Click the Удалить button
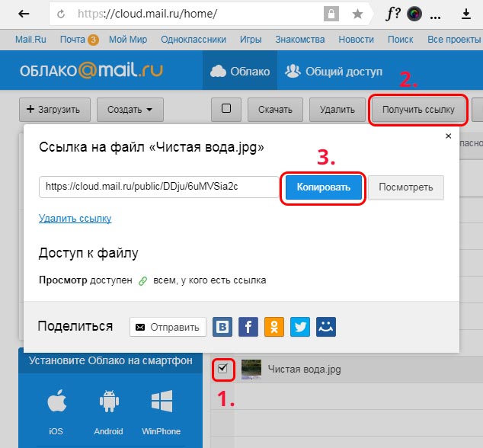 [x=337, y=110]
